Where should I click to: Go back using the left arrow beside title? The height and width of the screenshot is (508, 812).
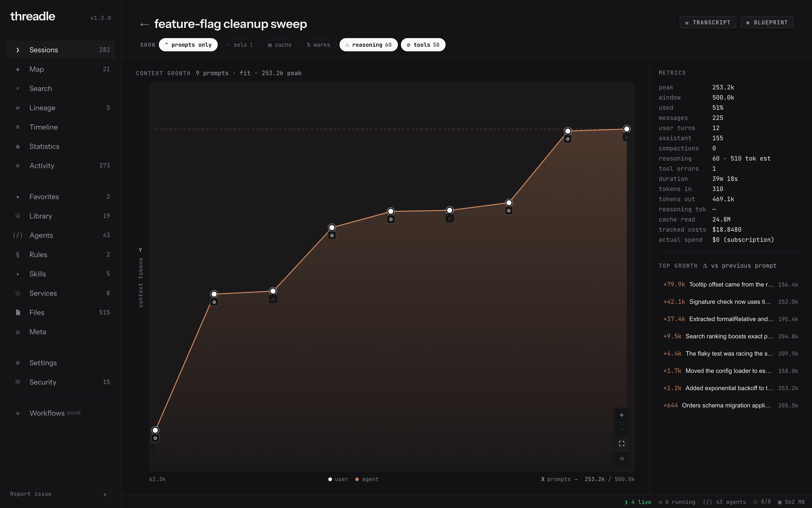point(144,24)
